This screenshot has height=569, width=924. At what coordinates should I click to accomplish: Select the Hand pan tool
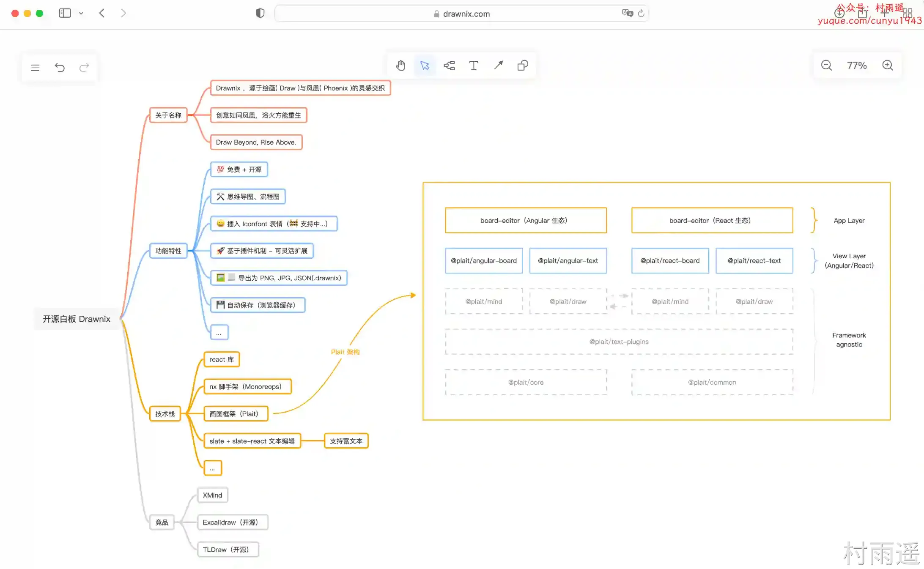pyautogui.click(x=400, y=66)
